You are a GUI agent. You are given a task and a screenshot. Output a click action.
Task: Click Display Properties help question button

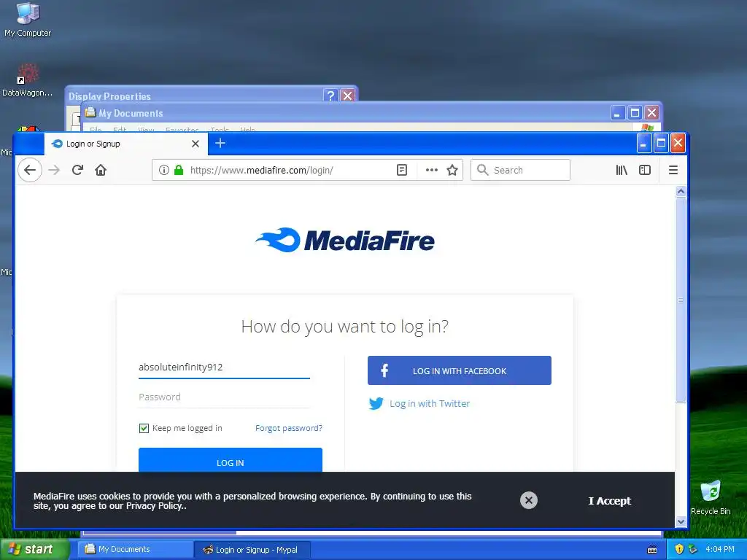click(330, 96)
